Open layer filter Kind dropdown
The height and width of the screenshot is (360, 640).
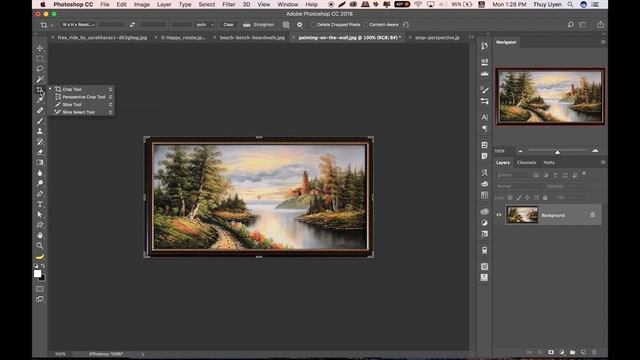512,175
